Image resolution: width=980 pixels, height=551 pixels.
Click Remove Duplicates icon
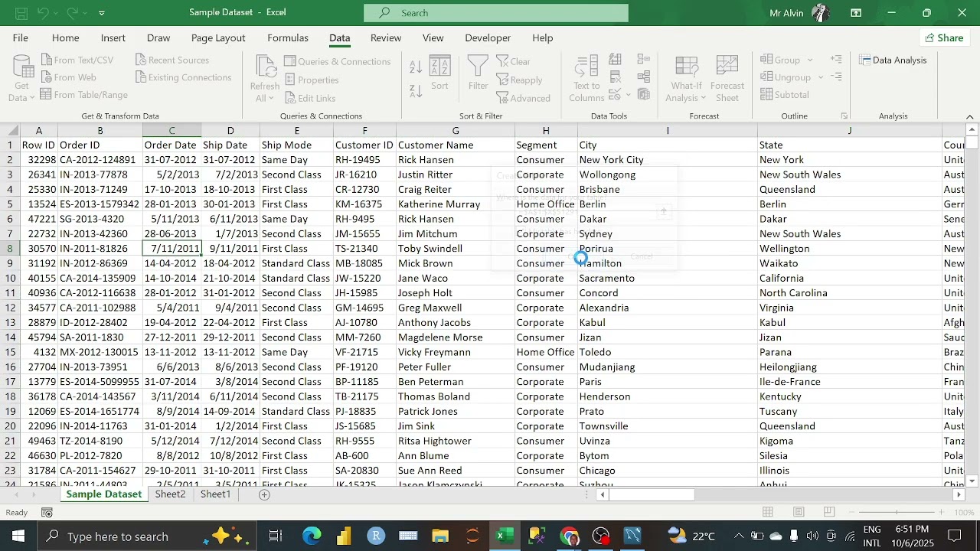616,77
